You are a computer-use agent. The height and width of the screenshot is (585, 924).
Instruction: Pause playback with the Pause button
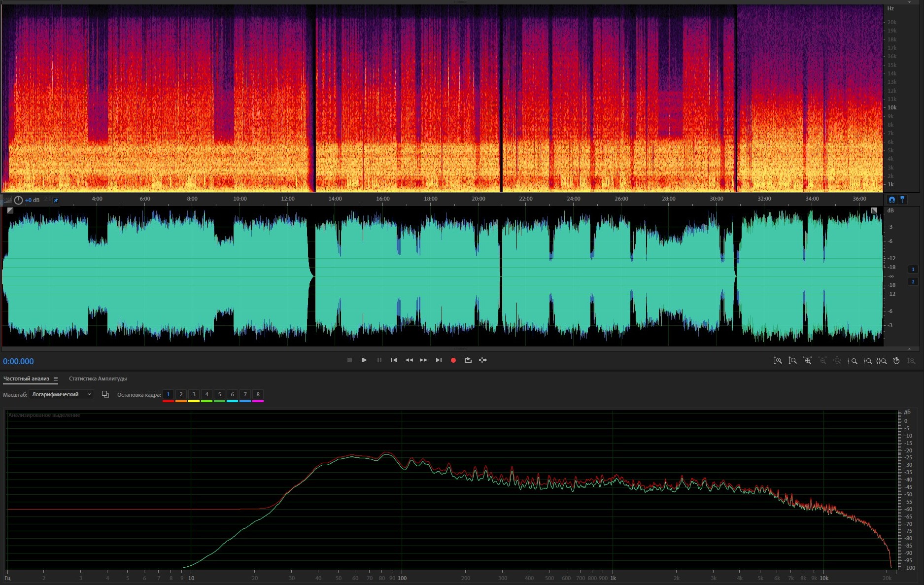coord(379,360)
